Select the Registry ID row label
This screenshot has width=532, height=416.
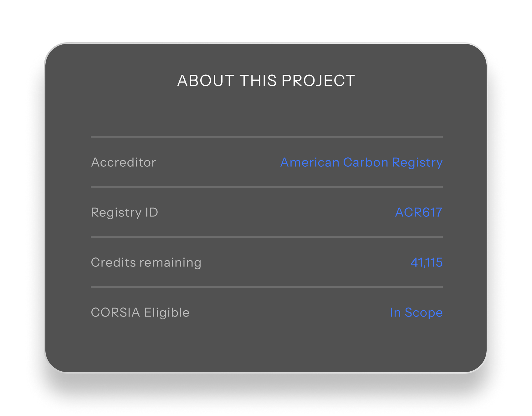[x=125, y=213]
